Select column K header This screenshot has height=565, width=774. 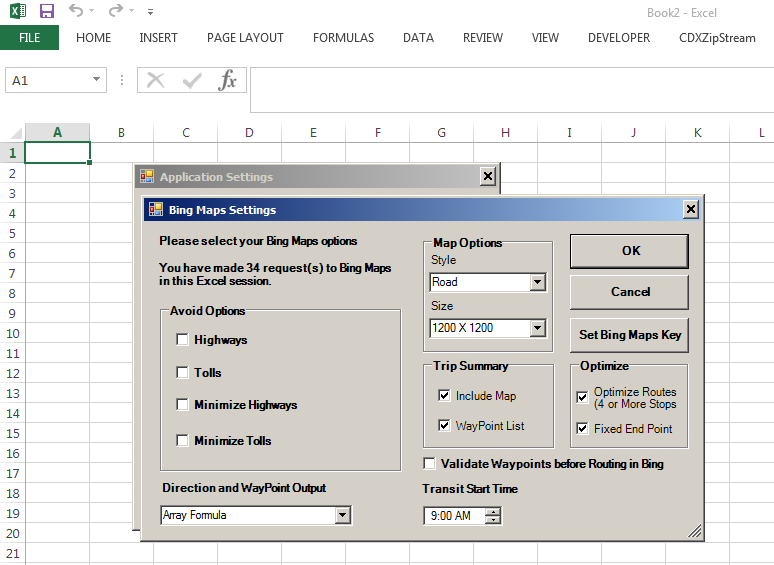click(697, 132)
